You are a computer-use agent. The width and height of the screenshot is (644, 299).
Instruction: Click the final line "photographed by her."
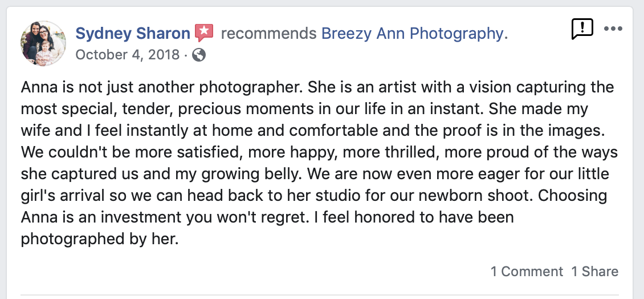pos(100,239)
